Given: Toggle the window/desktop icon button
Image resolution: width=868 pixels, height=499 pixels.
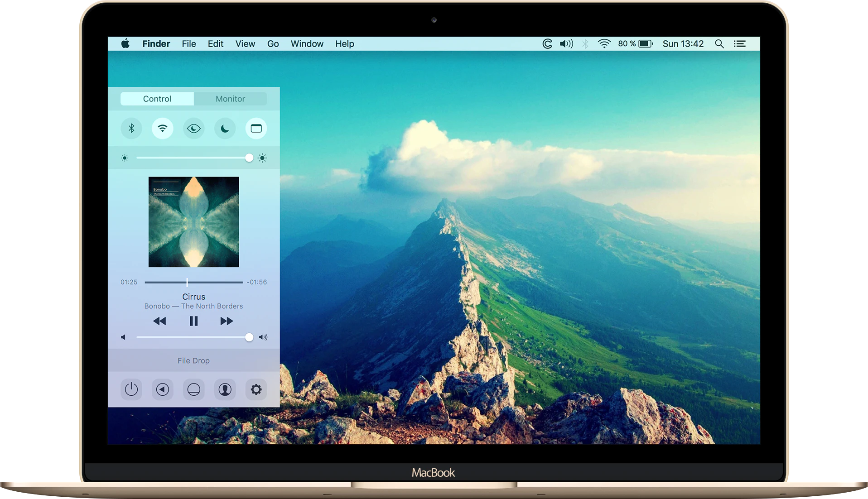Looking at the screenshot, I should click(x=256, y=129).
